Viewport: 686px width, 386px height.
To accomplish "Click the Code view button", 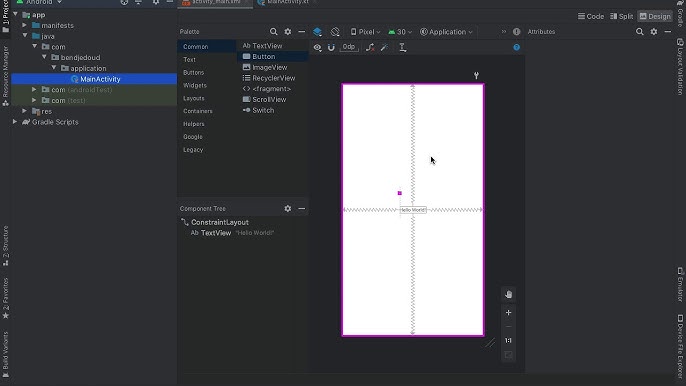I will (591, 16).
